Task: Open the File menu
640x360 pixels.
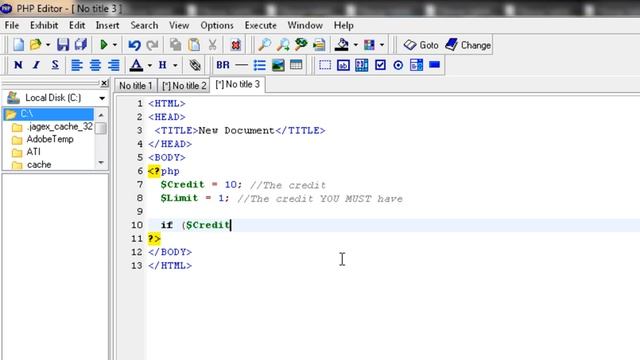Action: [x=12, y=25]
